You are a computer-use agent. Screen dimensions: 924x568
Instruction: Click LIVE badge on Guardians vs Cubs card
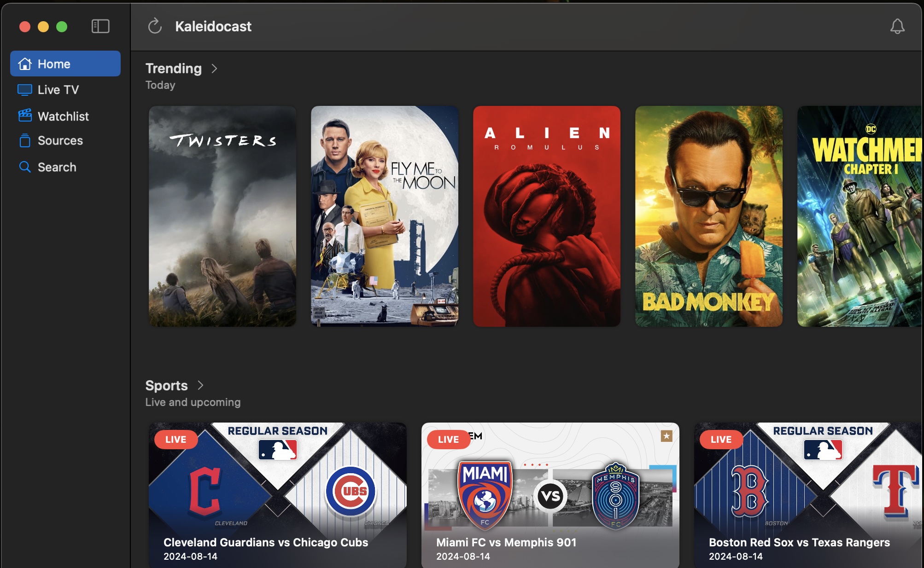pyautogui.click(x=176, y=440)
